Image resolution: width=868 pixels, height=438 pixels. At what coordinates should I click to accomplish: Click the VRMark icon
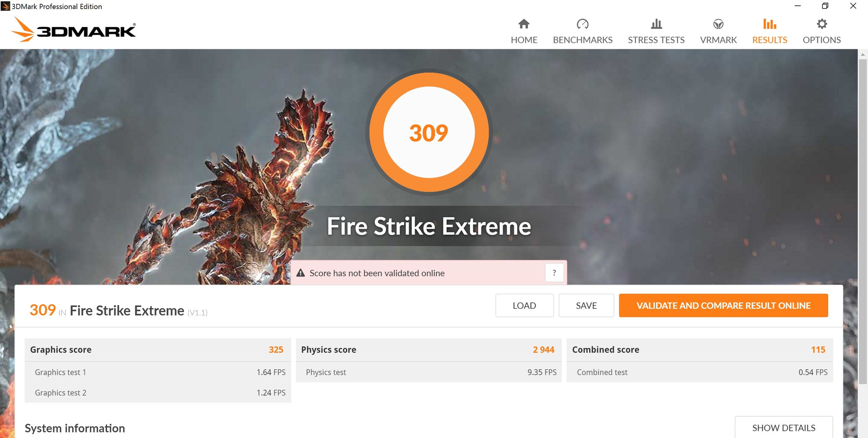click(718, 24)
